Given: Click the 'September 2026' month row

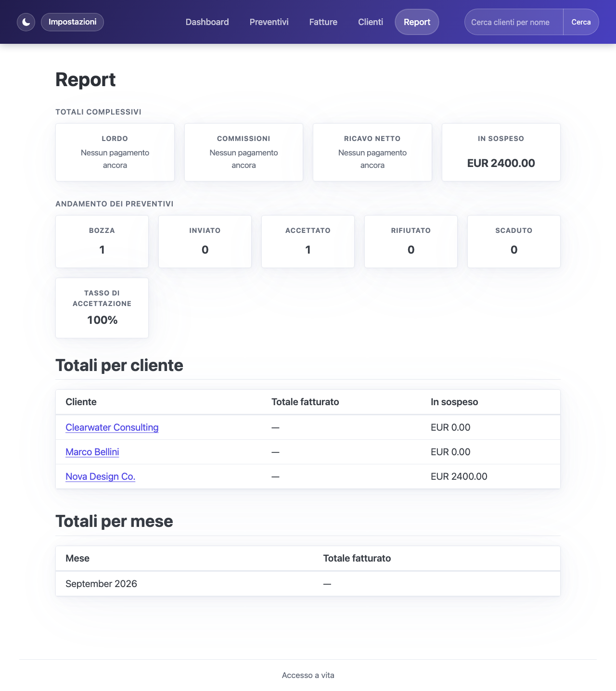Looking at the screenshot, I should click(308, 584).
